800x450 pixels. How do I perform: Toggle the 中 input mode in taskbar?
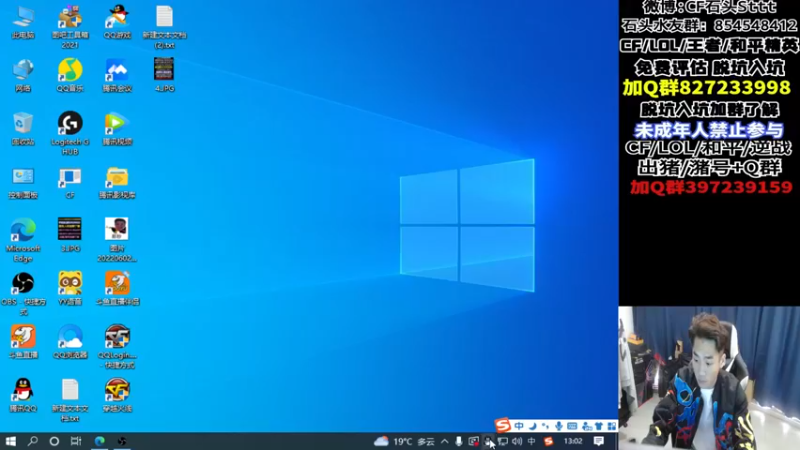[532, 441]
